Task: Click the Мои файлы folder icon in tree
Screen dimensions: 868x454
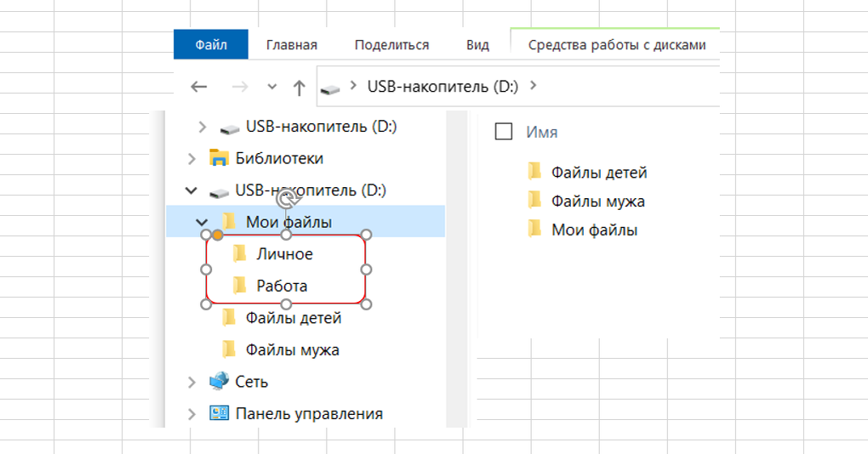Action: click(229, 221)
